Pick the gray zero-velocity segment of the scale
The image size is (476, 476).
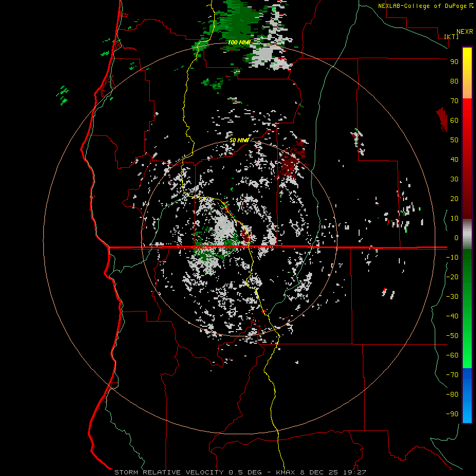coord(467,234)
